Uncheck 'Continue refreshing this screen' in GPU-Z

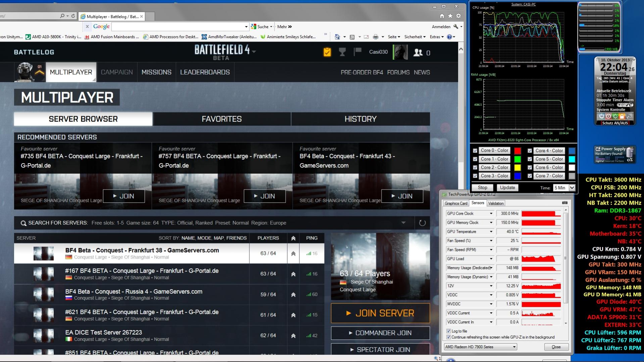point(448,337)
